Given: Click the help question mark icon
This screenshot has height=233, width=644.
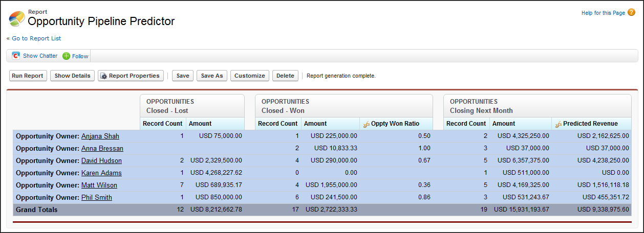Looking at the screenshot, I should (x=631, y=12).
